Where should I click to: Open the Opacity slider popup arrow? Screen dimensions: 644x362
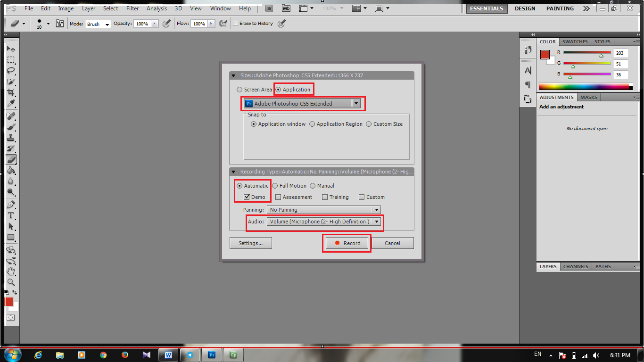tap(154, 24)
